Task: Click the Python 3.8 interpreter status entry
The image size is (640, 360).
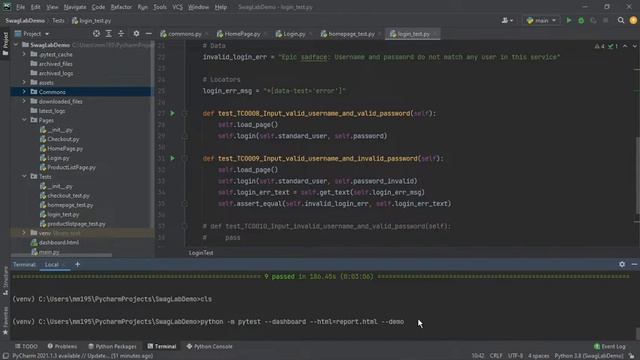Action: click(x=589, y=356)
